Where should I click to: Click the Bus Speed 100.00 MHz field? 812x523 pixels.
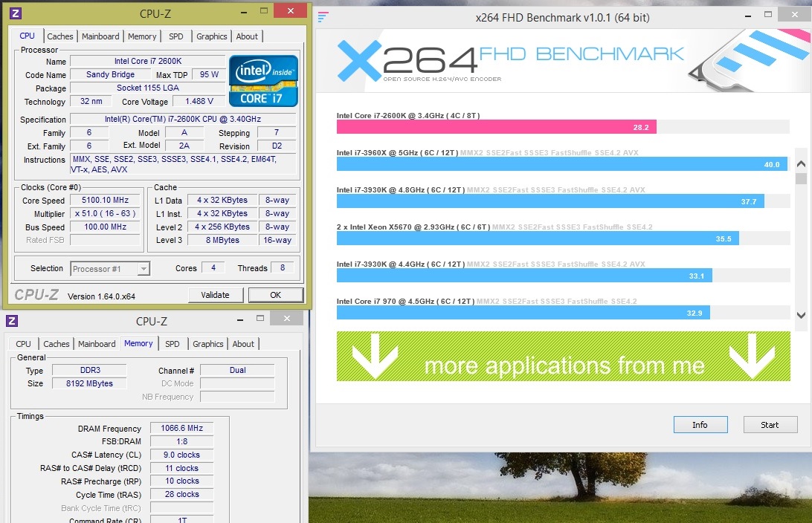[105, 227]
